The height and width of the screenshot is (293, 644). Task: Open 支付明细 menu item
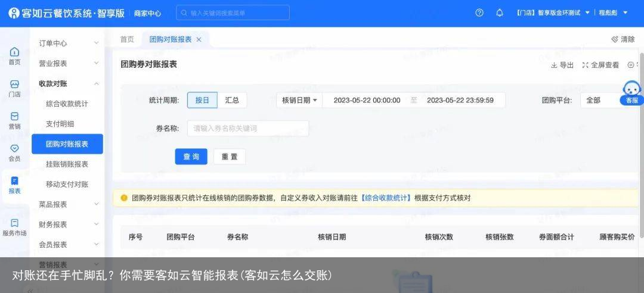pyautogui.click(x=60, y=123)
